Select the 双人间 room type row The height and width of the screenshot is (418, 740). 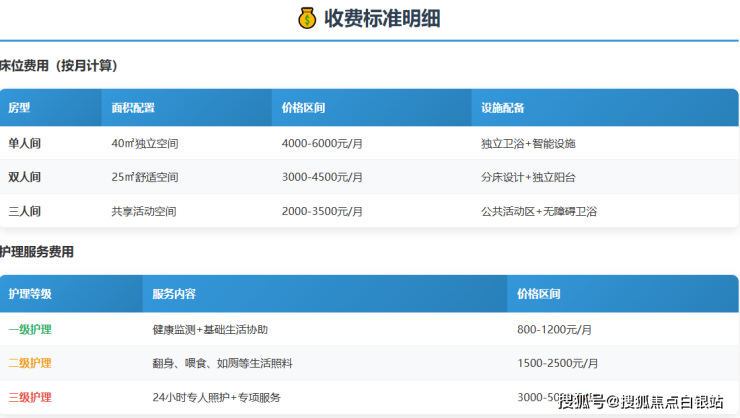click(x=25, y=177)
